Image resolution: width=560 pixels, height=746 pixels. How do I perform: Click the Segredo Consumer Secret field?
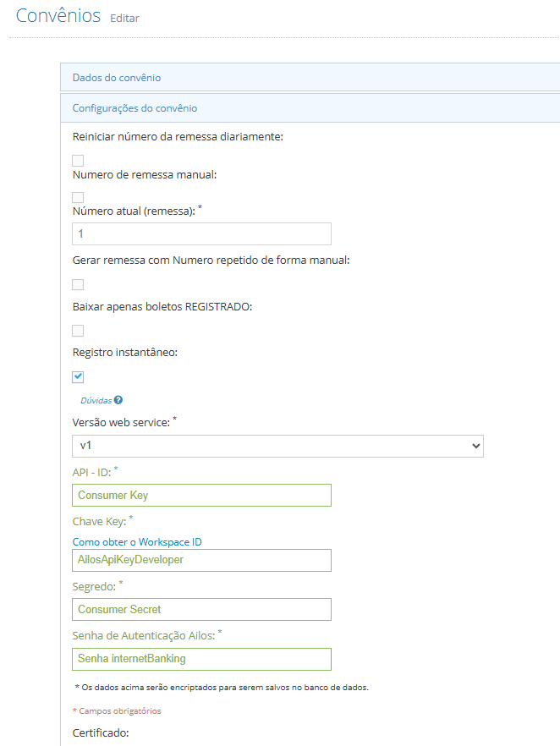pos(201,610)
